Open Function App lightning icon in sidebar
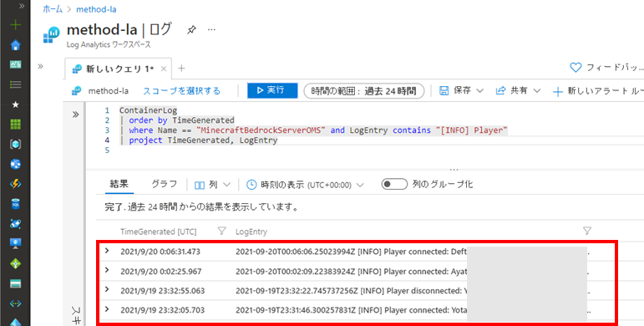Screen dimensions: 644x326 click(15, 184)
